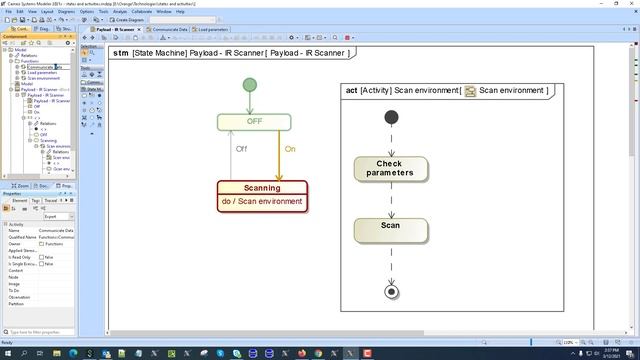Screen dimensions: 640x360
Task: Click the zoom slider in status bar
Action: pyautogui.click(x=531, y=342)
